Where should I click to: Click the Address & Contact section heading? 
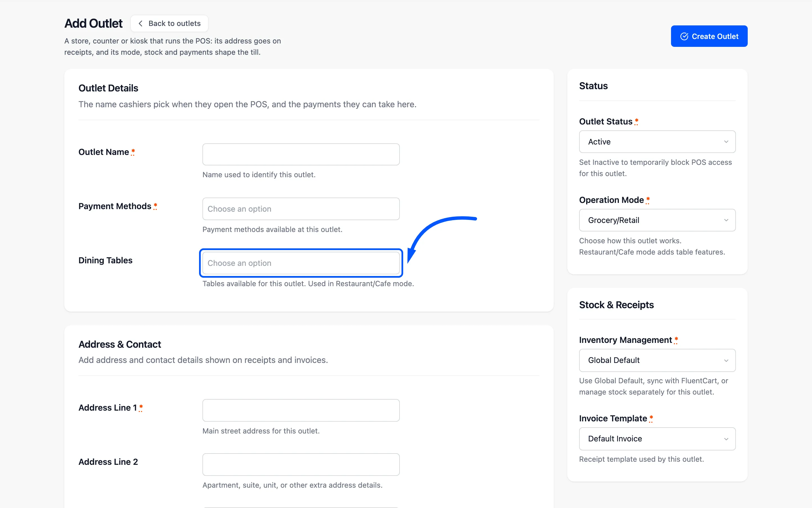point(120,344)
